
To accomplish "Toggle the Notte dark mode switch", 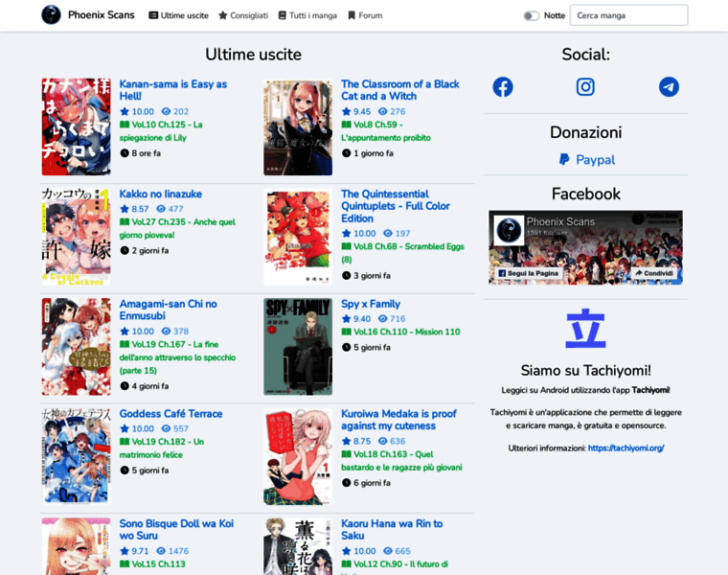I will 532,15.
